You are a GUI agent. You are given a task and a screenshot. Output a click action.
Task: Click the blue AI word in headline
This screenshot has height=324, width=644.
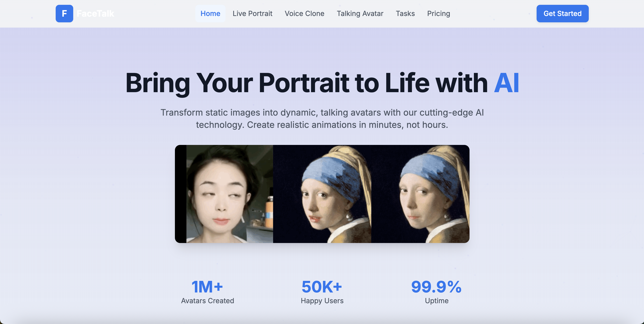507,83
